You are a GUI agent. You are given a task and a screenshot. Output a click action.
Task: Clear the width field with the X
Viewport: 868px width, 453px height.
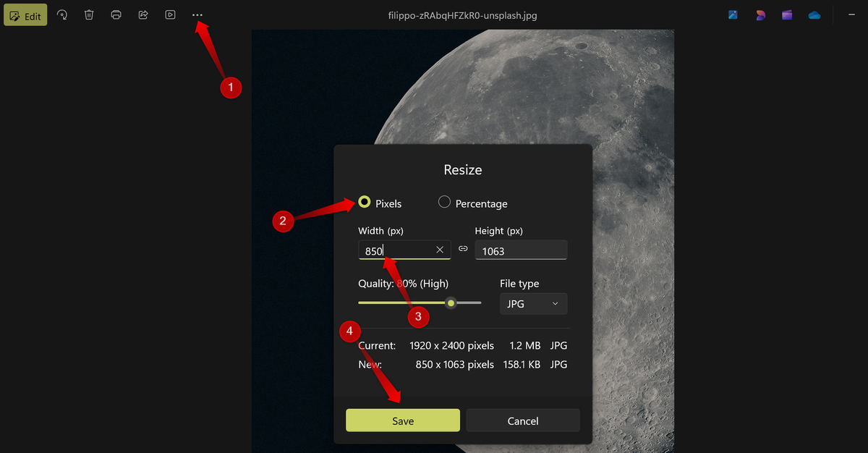click(440, 250)
